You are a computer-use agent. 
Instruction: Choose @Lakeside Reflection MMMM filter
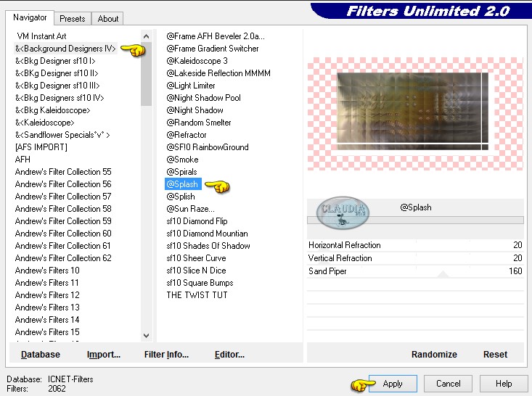click(218, 73)
